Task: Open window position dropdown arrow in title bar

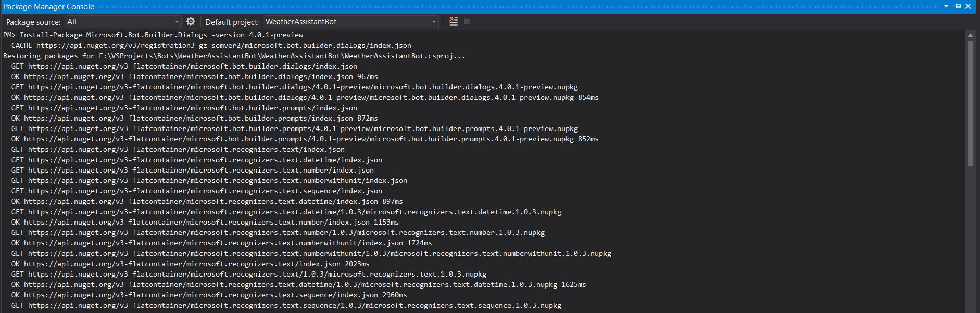Action: point(946,6)
